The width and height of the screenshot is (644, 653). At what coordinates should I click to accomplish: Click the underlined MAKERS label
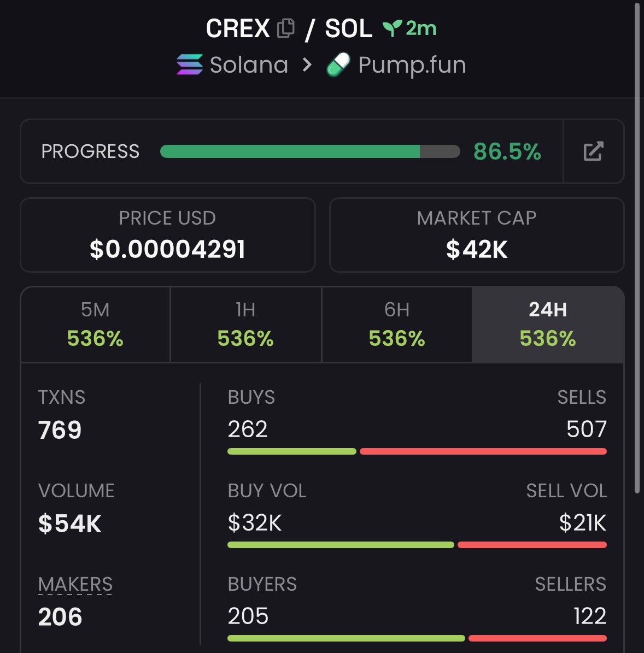tap(75, 584)
